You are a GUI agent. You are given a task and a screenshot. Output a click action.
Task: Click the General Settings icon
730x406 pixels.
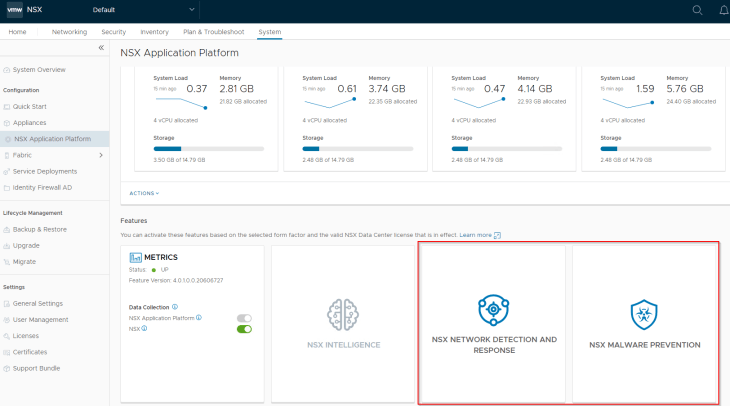click(x=7, y=304)
